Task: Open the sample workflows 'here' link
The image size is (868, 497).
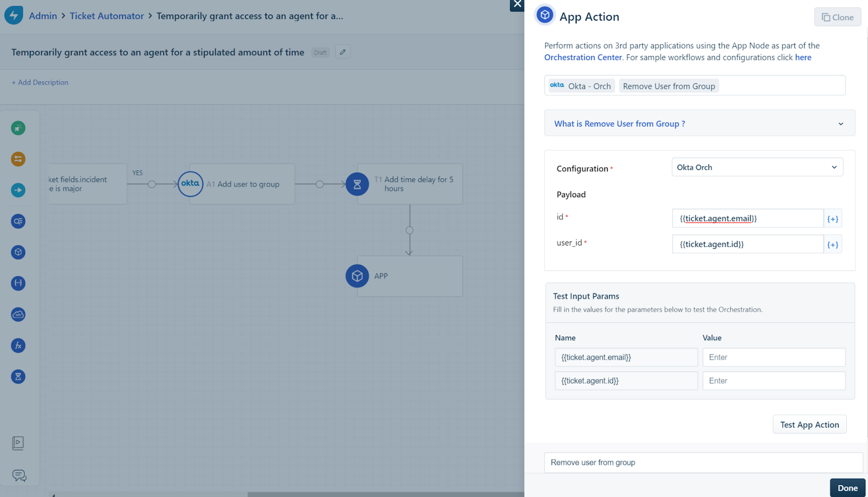Action: point(803,57)
